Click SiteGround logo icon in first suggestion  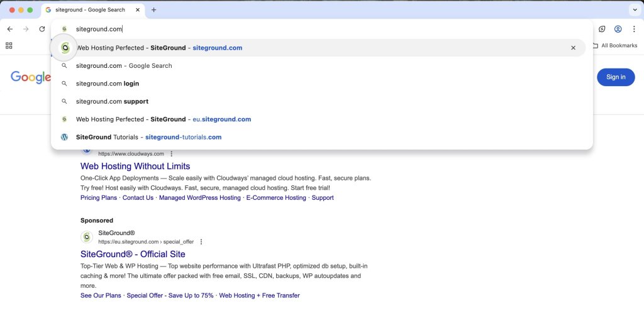click(65, 48)
